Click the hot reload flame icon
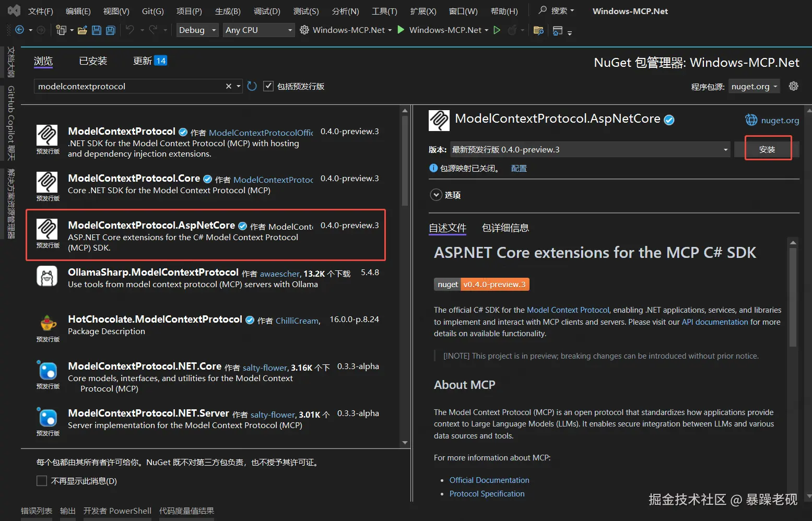Screen dimensions: 812x521 coord(512,30)
